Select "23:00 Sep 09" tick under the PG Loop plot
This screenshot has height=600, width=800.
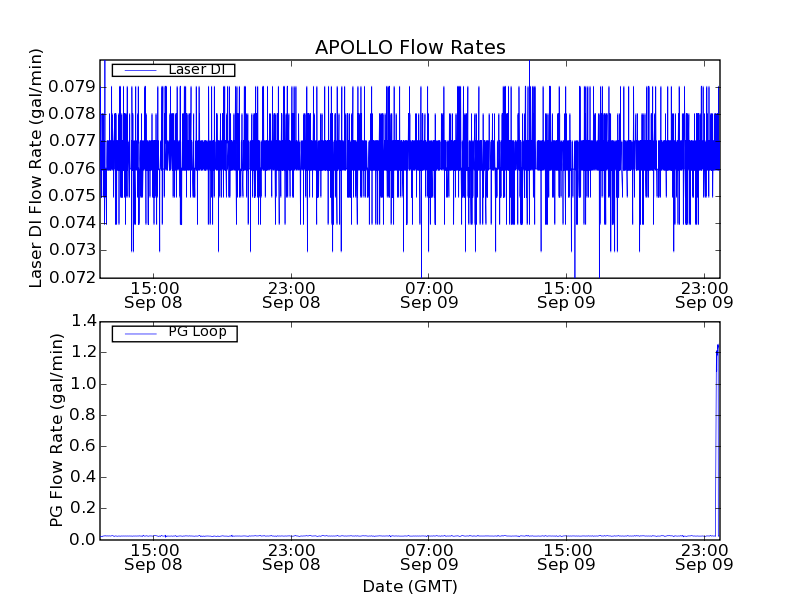point(704,557)
